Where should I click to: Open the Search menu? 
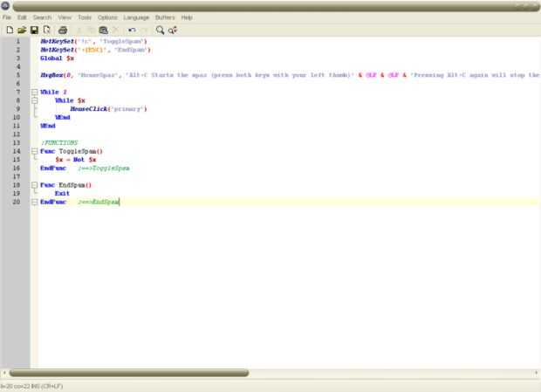tap(42, 17)
